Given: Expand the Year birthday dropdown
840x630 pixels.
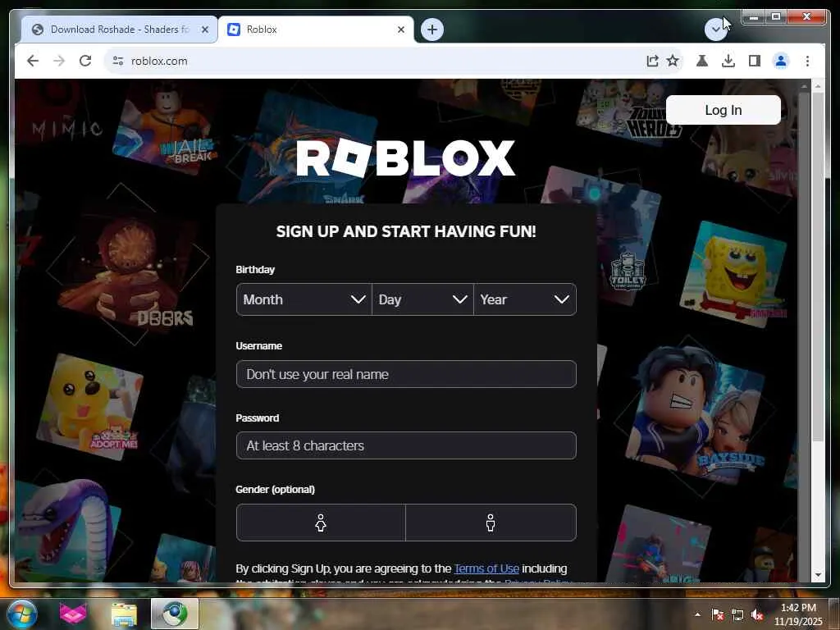Looking at the screenshot, I should (525, 299).
